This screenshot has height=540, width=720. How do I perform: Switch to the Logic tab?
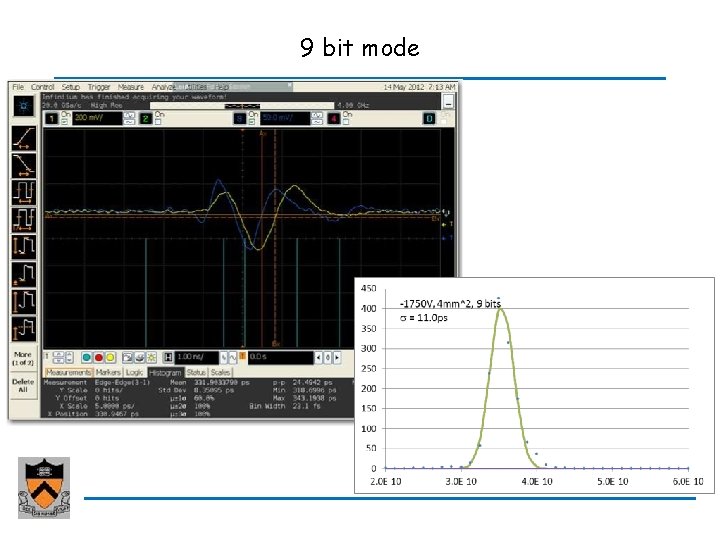click(x=135, y=372)
